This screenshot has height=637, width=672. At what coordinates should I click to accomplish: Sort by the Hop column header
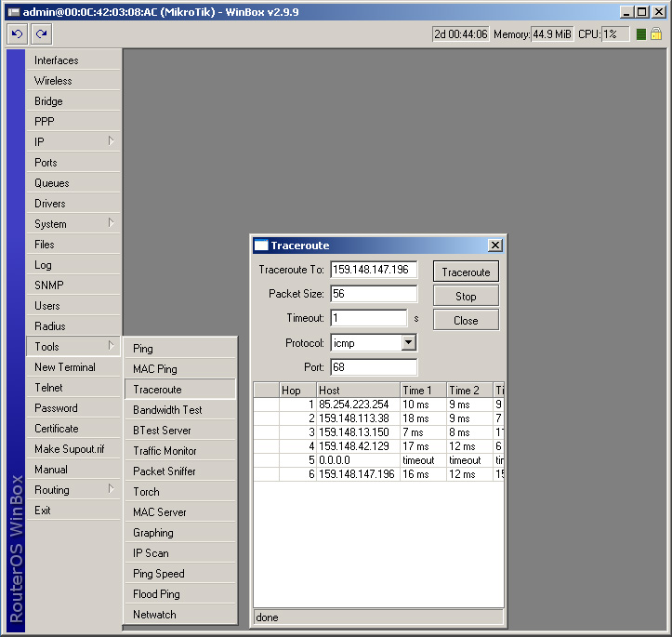coord(297,391)
